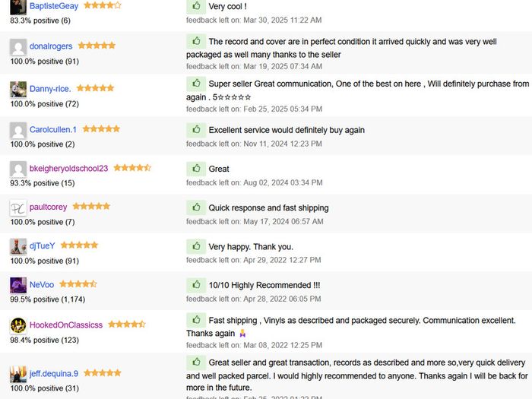Click thumbs-up next to "Excellent service" feedback
The image size is (532, 399).
tap(196, 130)
